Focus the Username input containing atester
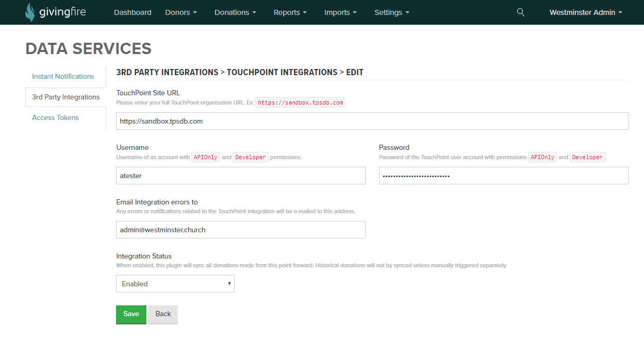This screenshot has height=345, width=644. [x=241, y=176]
